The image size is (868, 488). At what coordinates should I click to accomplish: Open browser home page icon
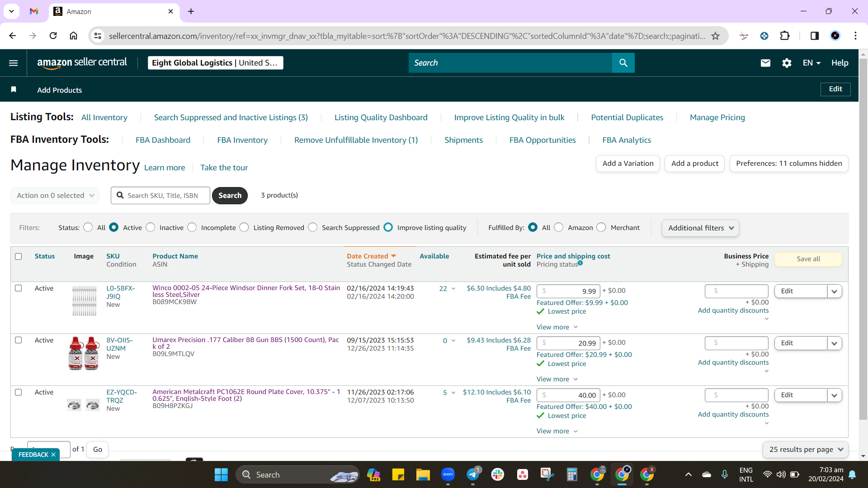point(73,36)
